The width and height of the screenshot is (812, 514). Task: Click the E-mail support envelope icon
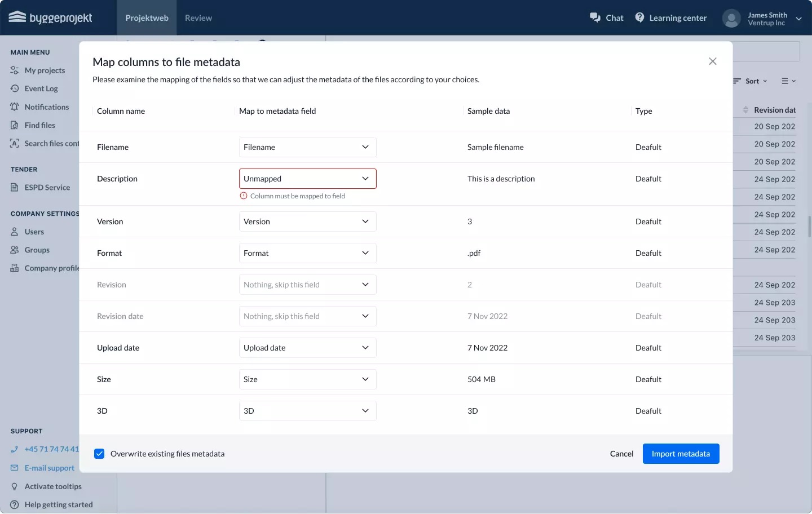[x=15, y=468]
